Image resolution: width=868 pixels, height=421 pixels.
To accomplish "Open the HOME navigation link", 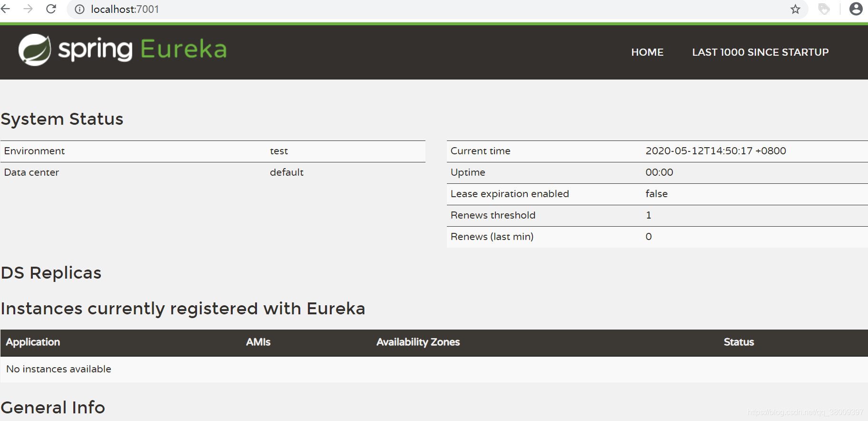I will 647,52.
